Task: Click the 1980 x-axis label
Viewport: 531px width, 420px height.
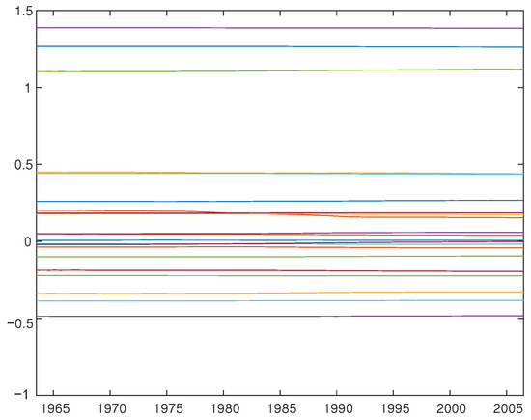Action: tap(225, 408)
